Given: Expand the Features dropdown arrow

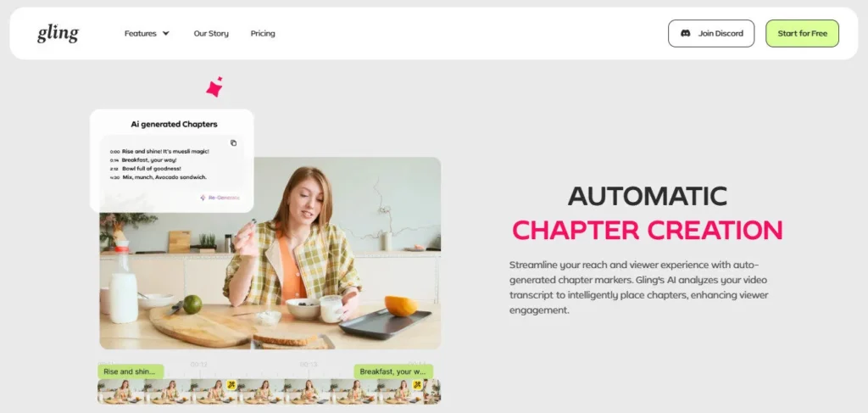Looking at the screenshot, I should [x=165, y=33].
